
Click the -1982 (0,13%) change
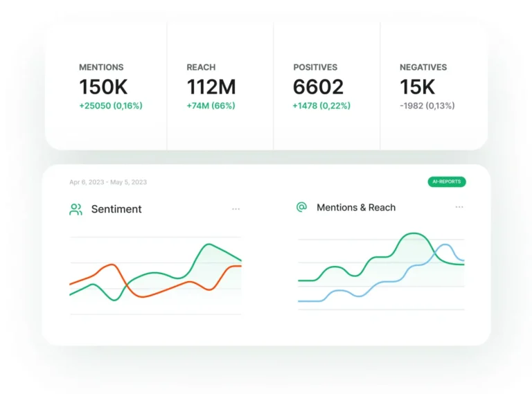click(x=427, y=106)
